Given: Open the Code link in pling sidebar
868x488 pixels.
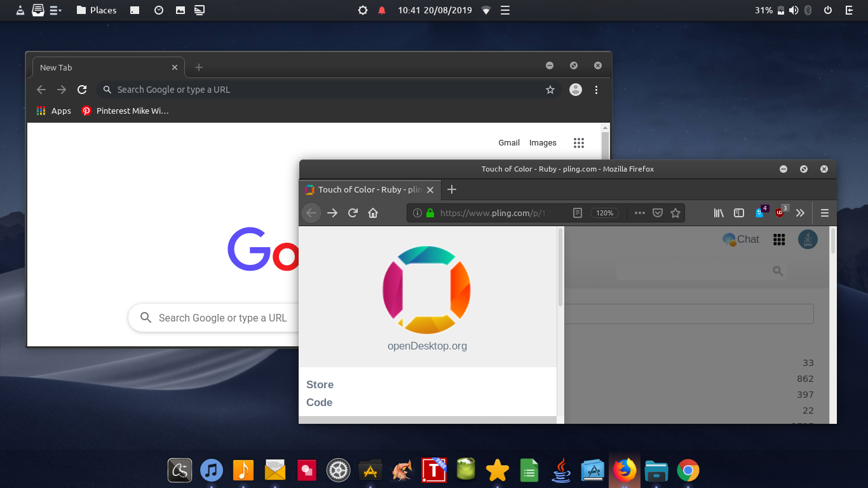Looking at the screenshot, I should point(319,402).
